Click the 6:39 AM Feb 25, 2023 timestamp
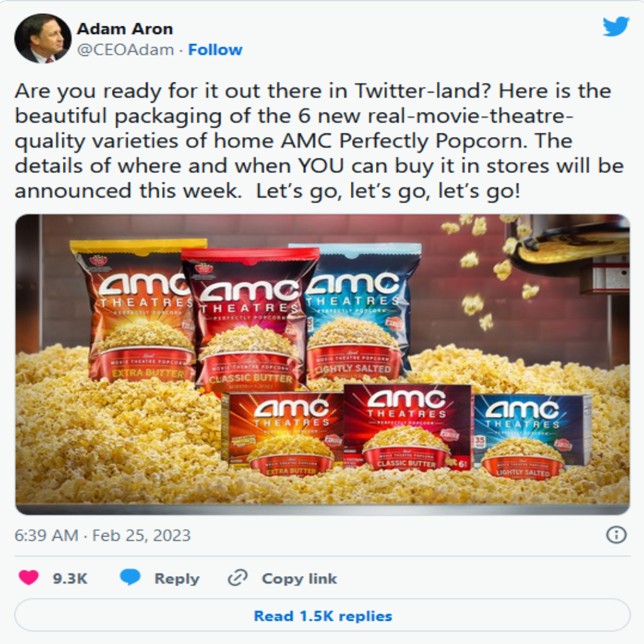Viewport: 644px width, 644px height. tap(103, 535)
